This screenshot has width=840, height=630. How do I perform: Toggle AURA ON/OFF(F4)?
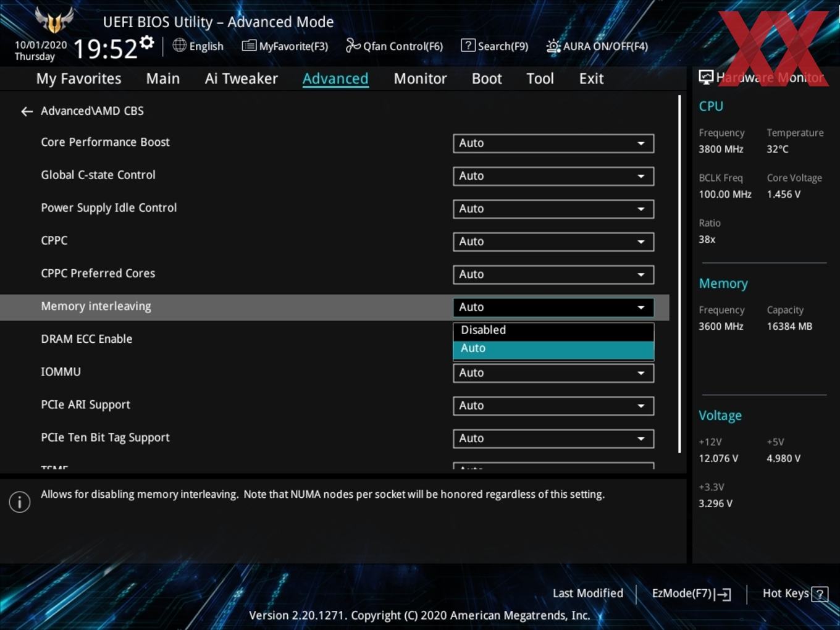[x=605, y=46]
